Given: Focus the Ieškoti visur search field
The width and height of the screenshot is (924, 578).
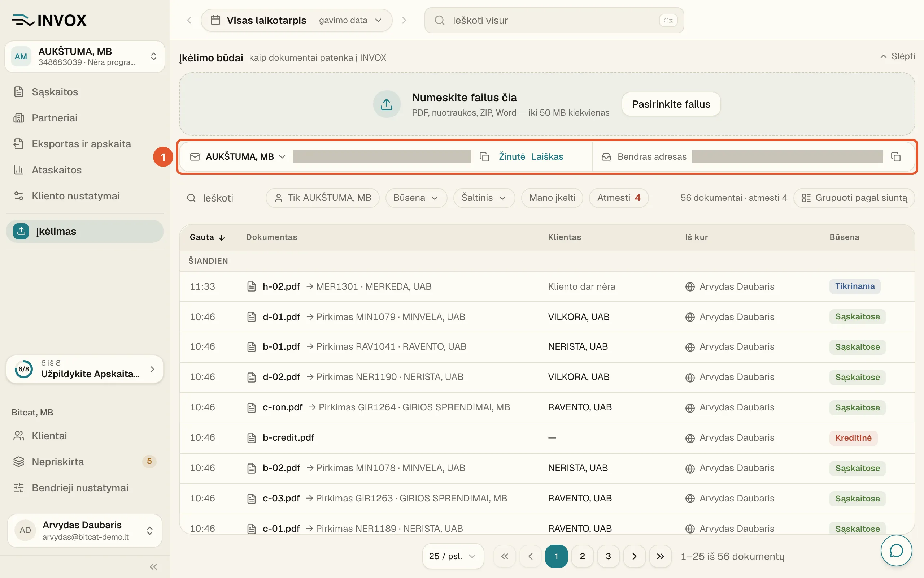Looking at the screenshot, I should 554,20.
